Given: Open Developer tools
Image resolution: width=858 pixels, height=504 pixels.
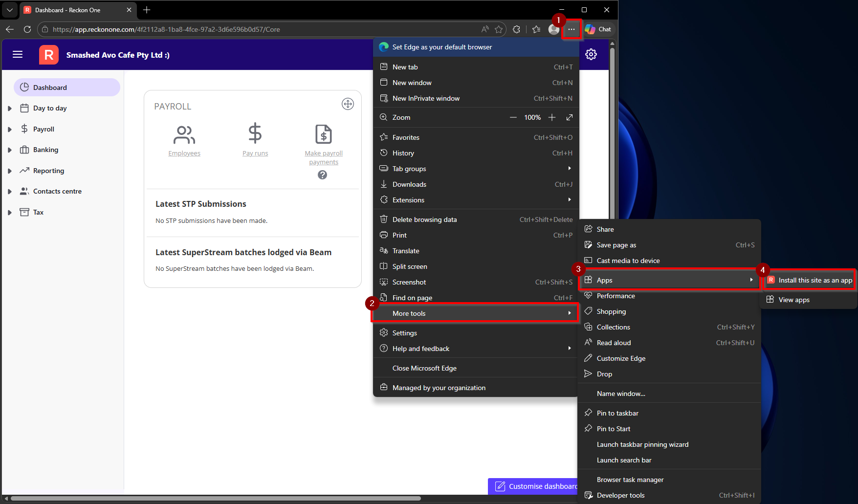Looking at the screenshot, I should [669, 495].
